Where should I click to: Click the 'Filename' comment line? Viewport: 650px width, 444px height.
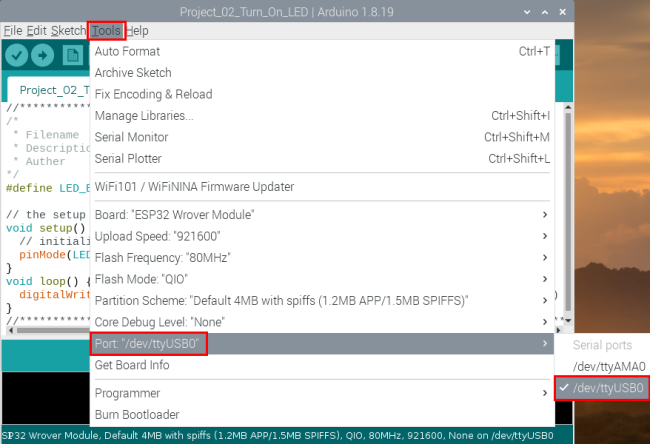(46, 135)
